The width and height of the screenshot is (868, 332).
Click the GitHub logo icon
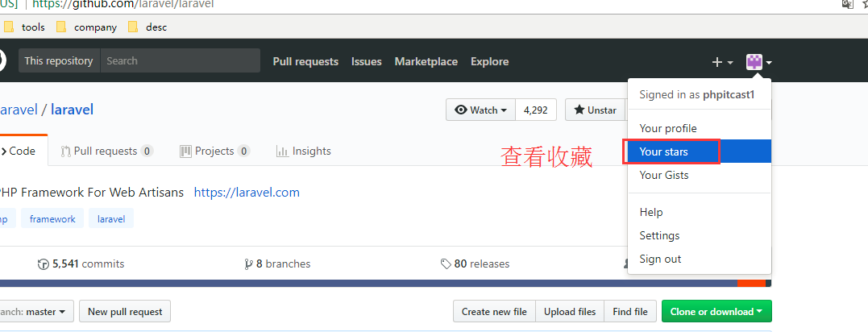[2, 60]
